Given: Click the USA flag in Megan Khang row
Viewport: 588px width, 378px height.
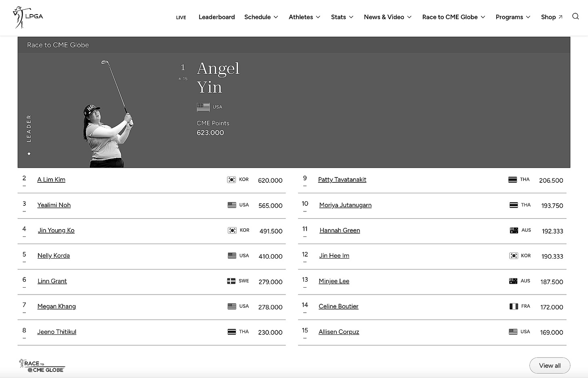Looking at the screenshot, I should pos(232,307).
